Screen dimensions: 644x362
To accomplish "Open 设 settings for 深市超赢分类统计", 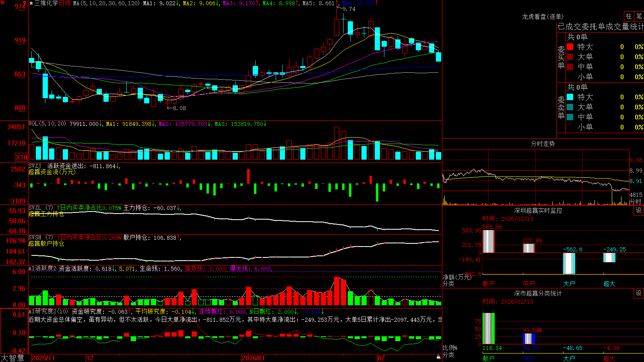I will [x=639, y=293].
